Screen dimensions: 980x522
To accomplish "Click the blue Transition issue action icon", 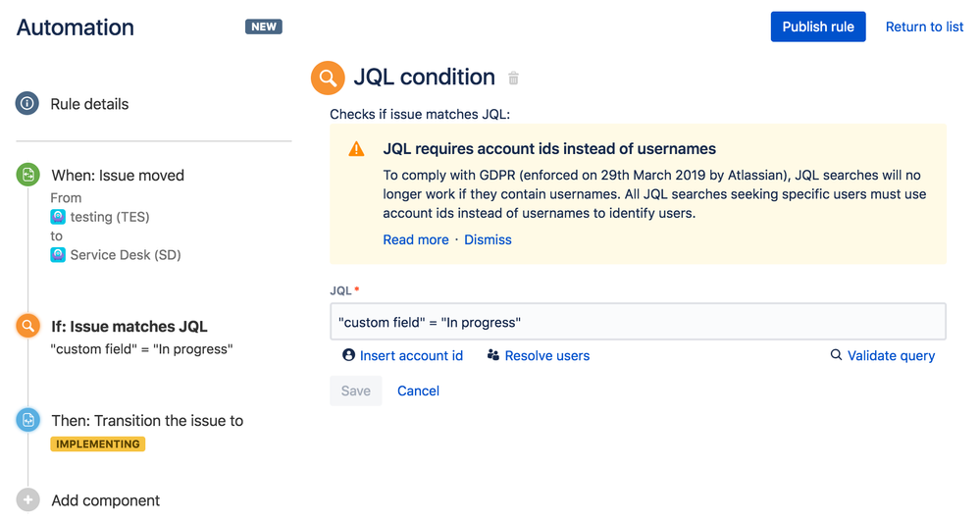I will click(x=27, y=420).
